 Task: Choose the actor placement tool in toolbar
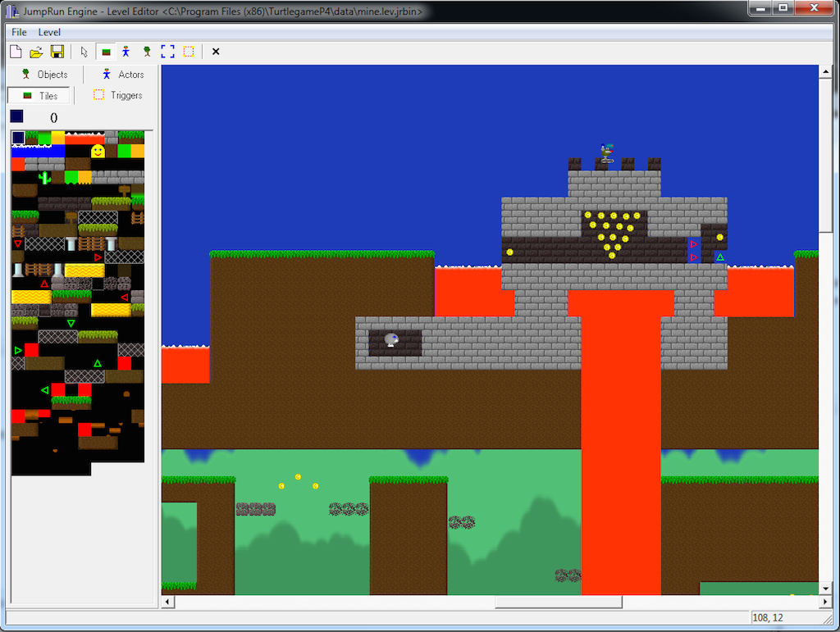[x=126, y=52]
